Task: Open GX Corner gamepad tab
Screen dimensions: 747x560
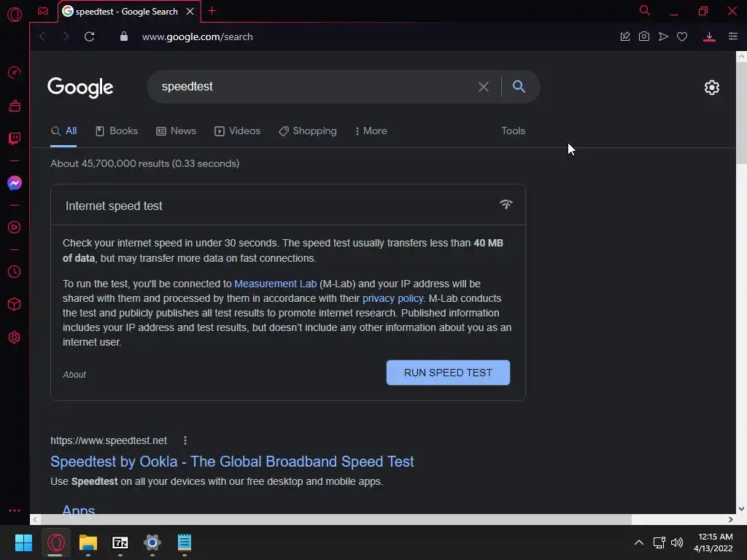Action: click(43, 11)
